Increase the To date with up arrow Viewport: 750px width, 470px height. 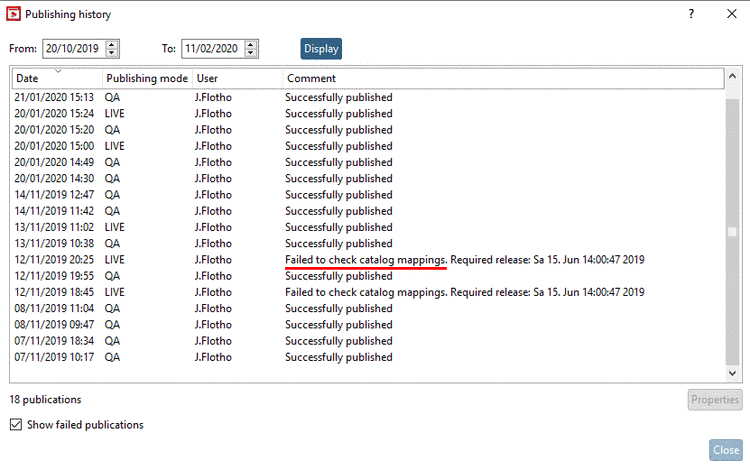pos(251,44)
